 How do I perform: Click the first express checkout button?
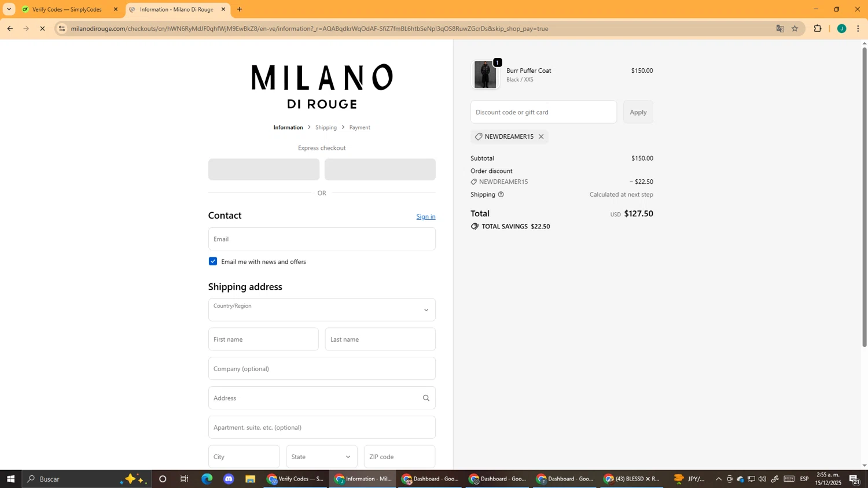[x=264, y=169]
